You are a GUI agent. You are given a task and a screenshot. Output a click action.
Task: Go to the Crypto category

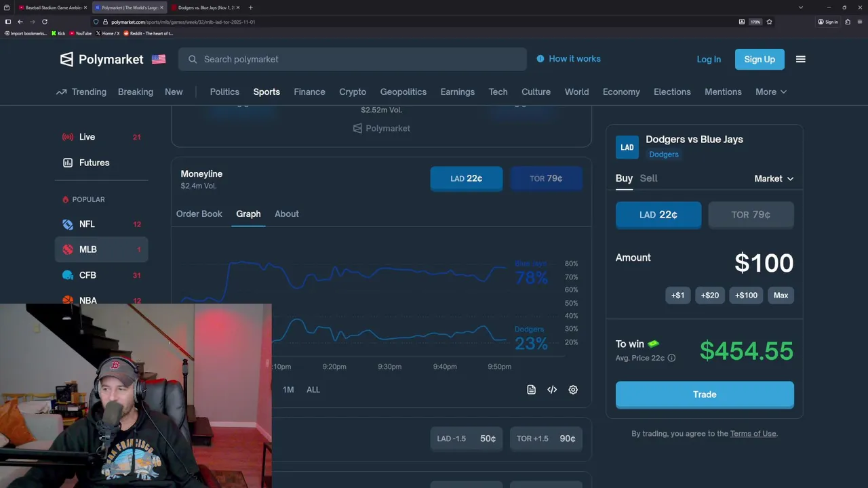point(353,92)
